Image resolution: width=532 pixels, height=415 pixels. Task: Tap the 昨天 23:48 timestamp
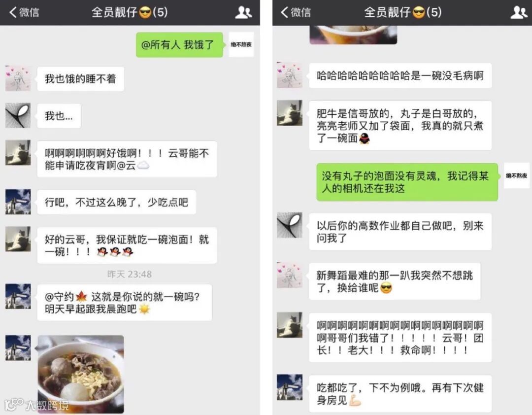click(x=130, y=274)
